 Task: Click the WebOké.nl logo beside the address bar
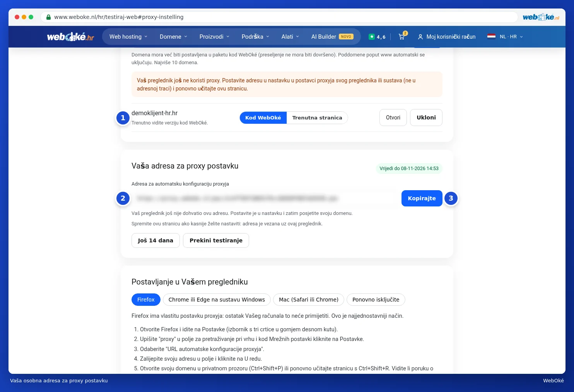click(x=541, y=17)
